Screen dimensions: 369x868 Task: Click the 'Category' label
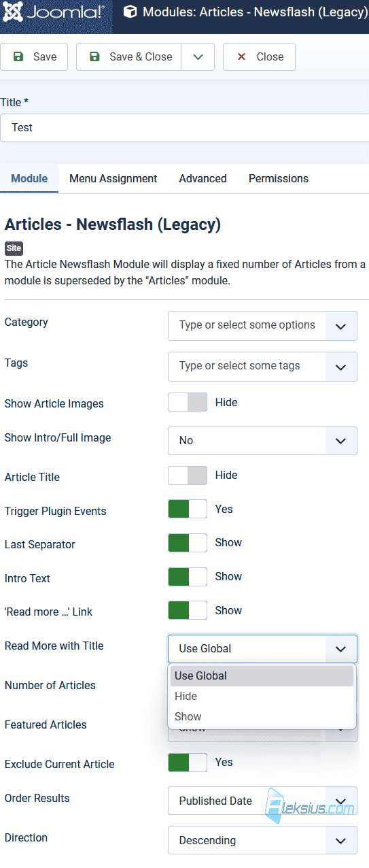27,322
